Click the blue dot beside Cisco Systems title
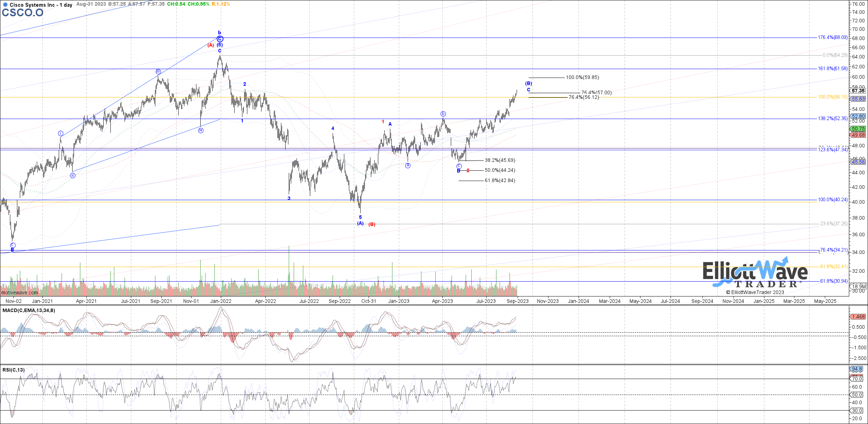This screenshot has width=868, height=424. 5,5
